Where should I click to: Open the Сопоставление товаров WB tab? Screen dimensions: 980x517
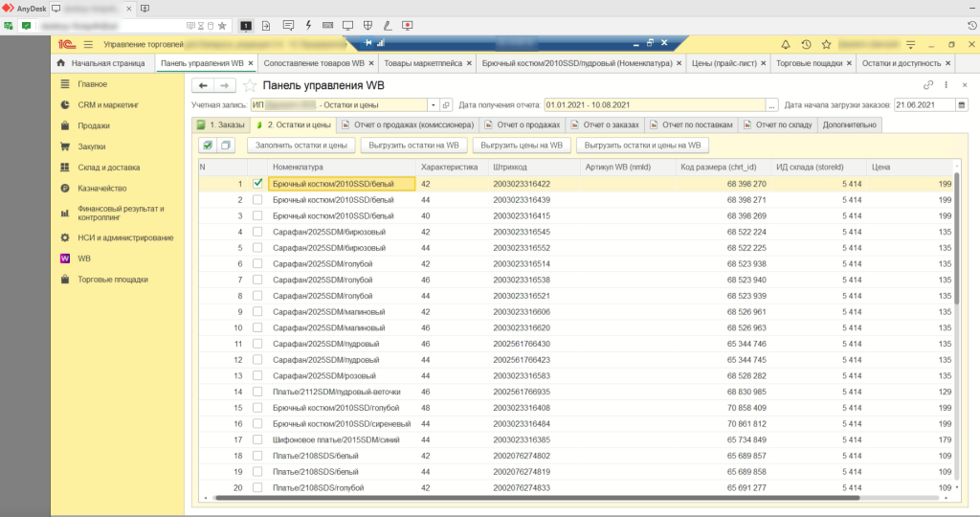coord(313,63)
